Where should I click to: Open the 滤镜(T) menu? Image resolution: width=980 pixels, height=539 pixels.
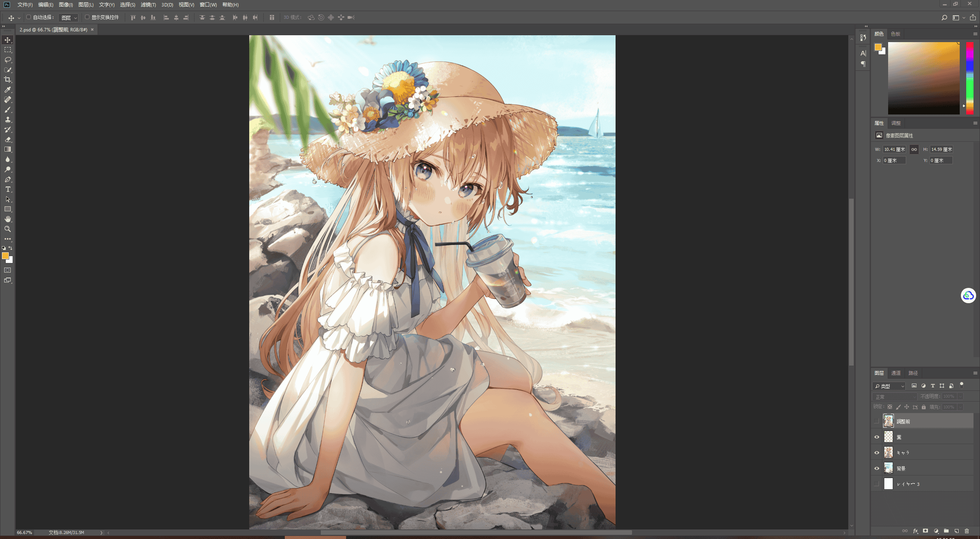point(148,5)
